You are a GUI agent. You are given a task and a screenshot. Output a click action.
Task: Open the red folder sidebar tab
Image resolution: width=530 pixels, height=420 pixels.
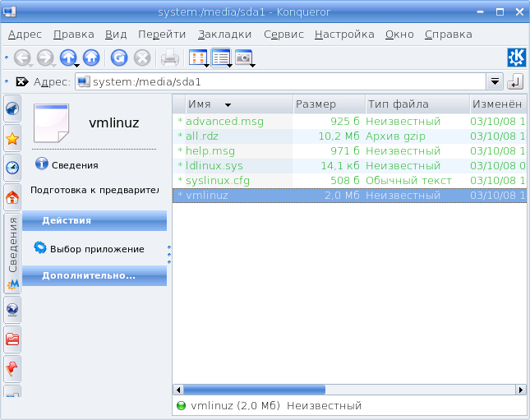(12, 339)
